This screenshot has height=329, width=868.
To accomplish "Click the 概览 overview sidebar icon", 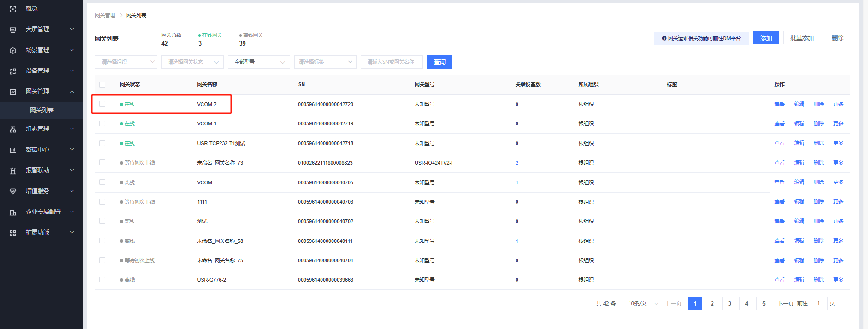I will (x=13, y=9).
